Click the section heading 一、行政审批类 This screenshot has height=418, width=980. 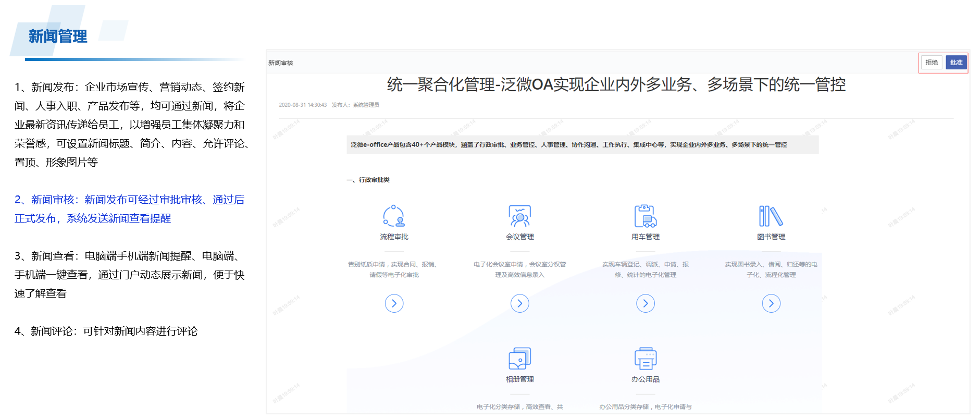point(368,180)
